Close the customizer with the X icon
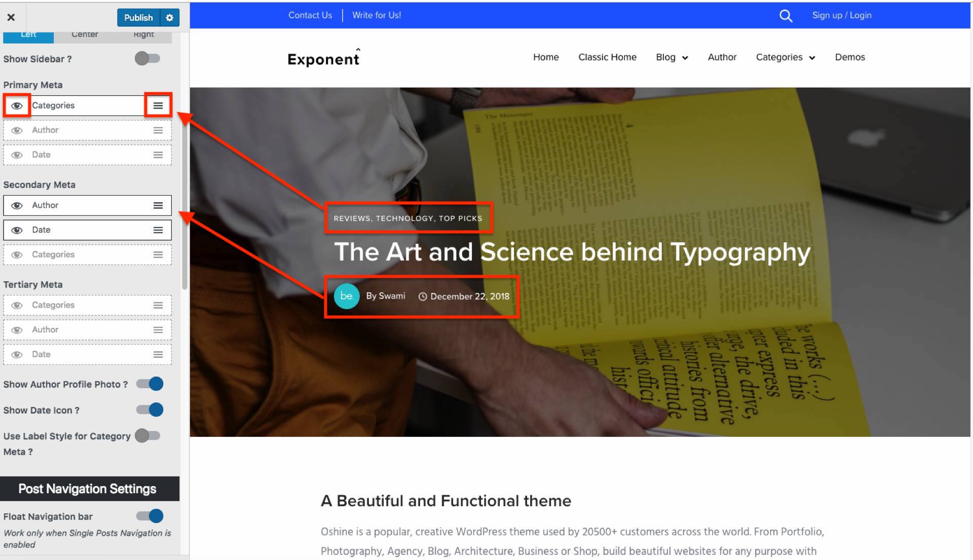The image size is (973, 560). 11,18
